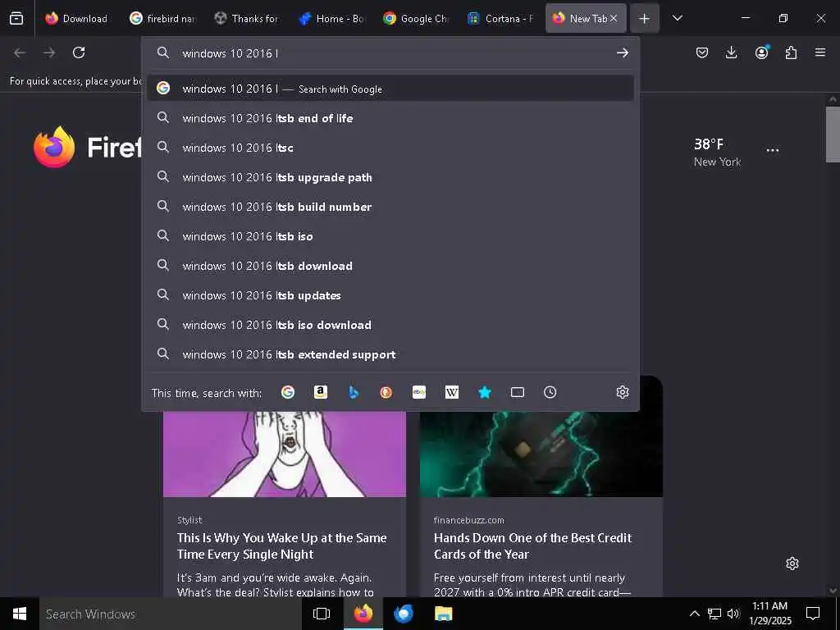Select suggestion 'ltsb build number'
The image size is (840, 630).
click(x=390, y=206)
